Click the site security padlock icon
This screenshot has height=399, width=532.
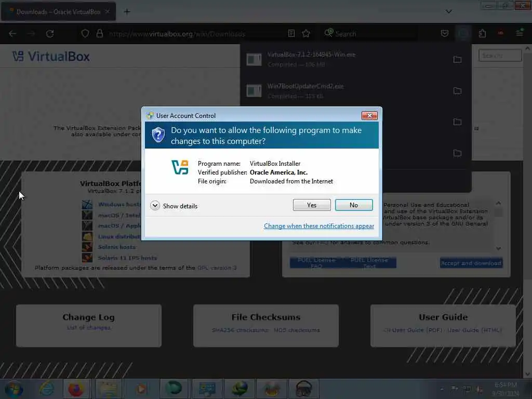[99, 34]
